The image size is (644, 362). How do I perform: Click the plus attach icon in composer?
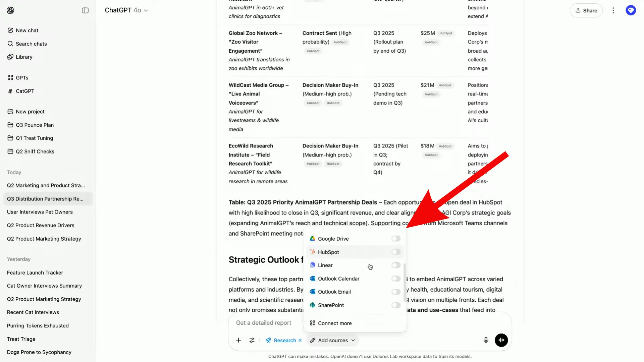pos(238,340)
